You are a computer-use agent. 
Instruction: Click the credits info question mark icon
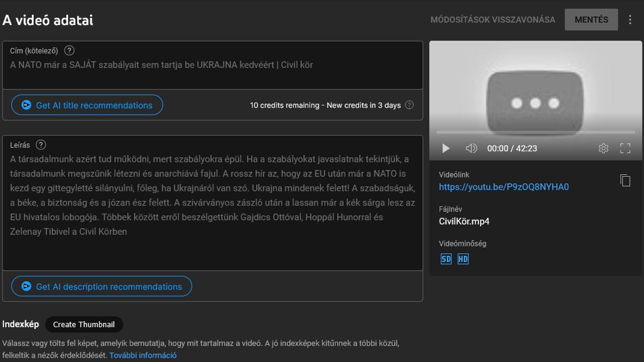409,105
